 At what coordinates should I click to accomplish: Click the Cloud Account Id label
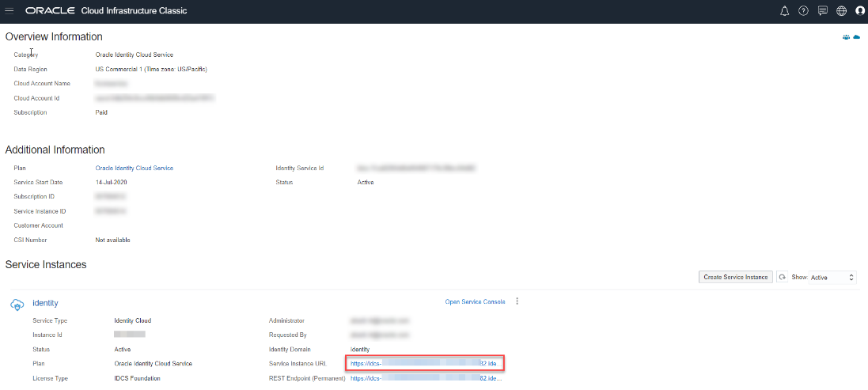click(36, 98)
